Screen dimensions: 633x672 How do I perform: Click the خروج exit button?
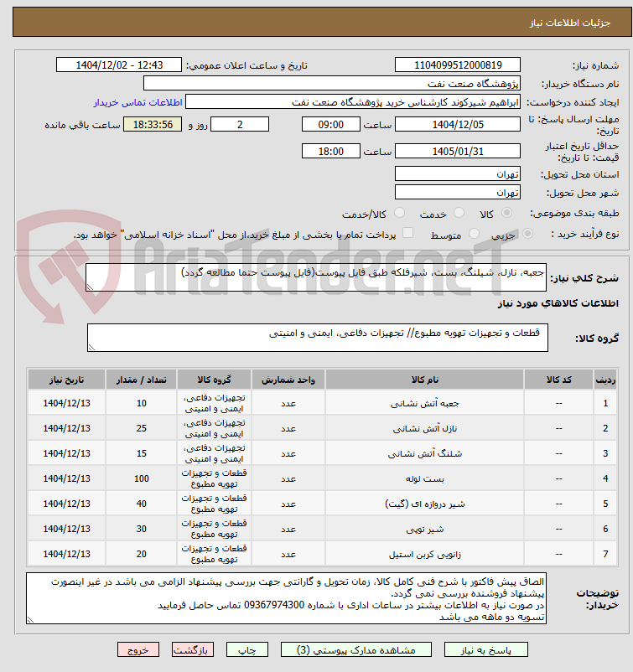click(x=138, y=649)
